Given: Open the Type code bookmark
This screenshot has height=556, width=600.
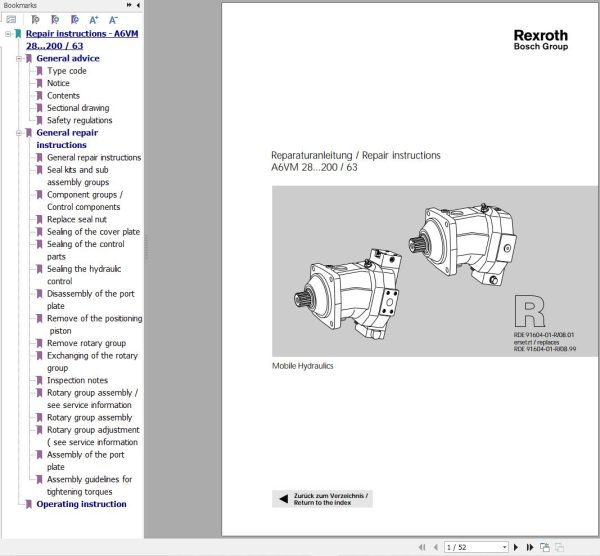Looking at the screenshot, I should click(x=67, y=71).
